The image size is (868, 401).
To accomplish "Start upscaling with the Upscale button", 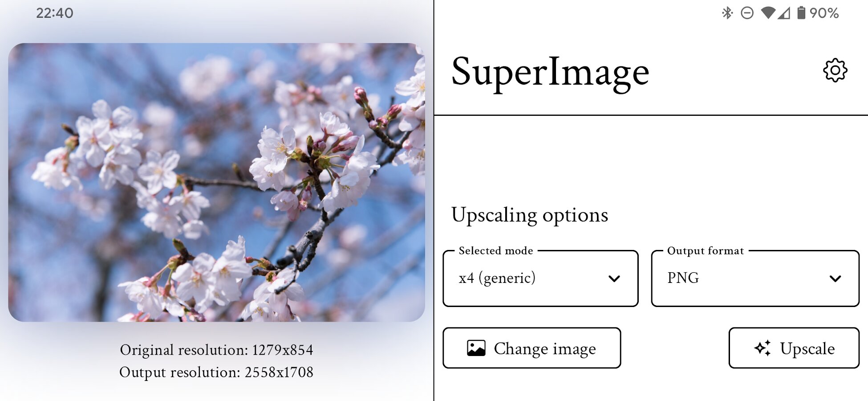I will [x=794, y=348].
